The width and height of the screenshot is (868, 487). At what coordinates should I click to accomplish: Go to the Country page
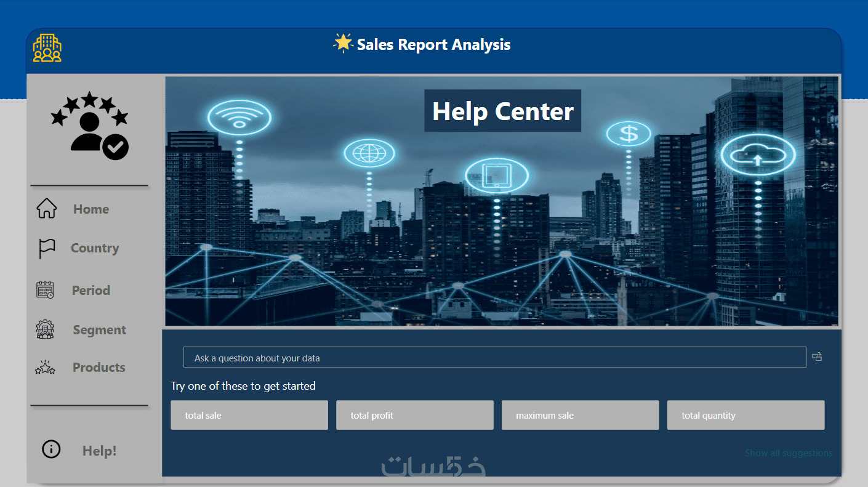click(95, 248)
